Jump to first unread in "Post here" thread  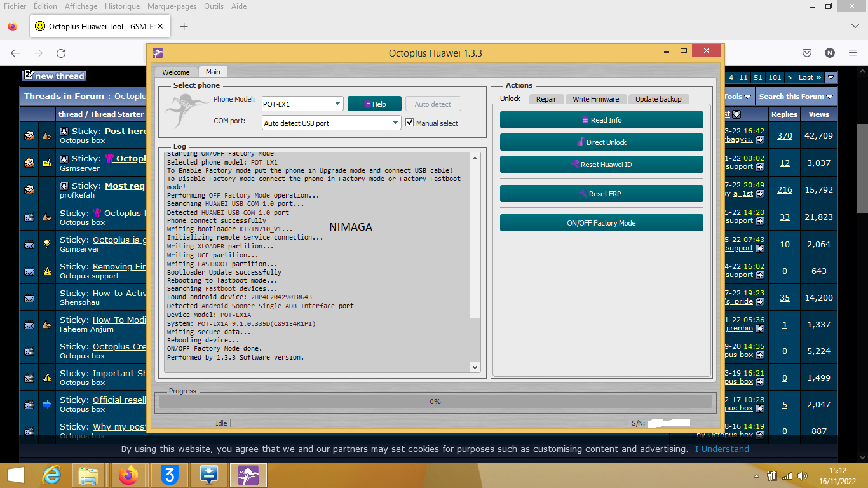click(64, 132)
